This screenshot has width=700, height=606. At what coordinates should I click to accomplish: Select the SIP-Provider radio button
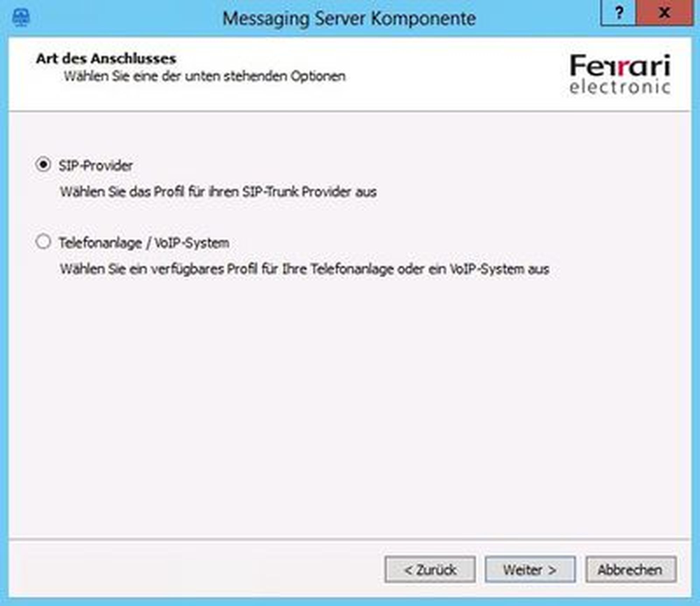[x=43, y=165]
